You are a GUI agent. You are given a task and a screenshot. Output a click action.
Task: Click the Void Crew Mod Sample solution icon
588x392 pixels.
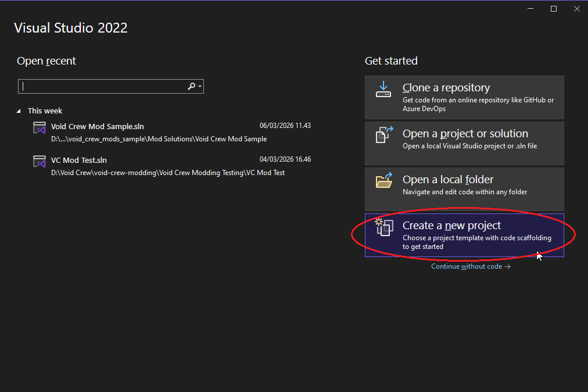(40, 128)
